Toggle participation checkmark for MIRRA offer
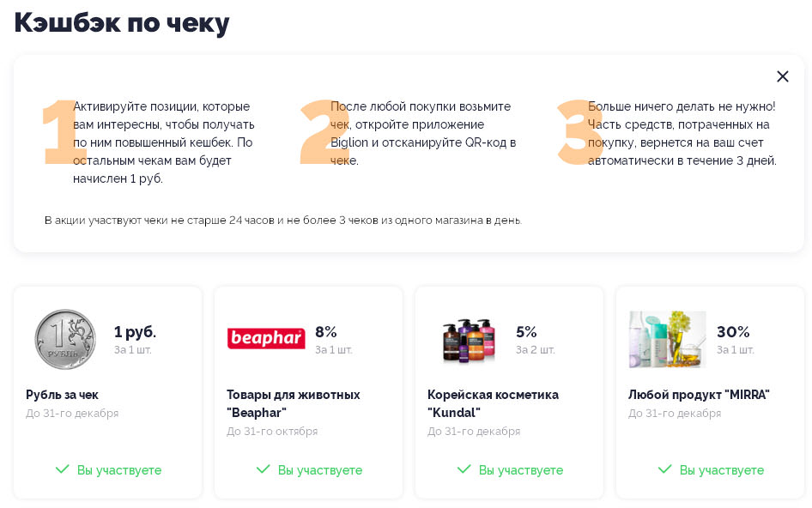 [665, 469]
